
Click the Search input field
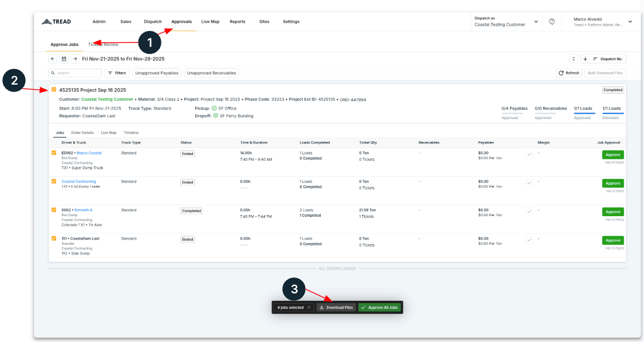point(75,73)
